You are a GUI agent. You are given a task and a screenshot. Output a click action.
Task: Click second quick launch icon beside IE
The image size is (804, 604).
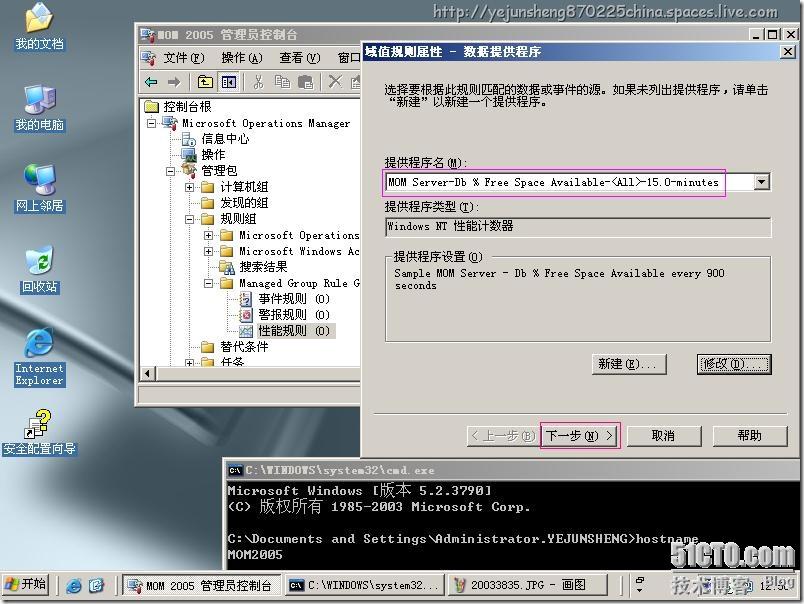[96, 585]
